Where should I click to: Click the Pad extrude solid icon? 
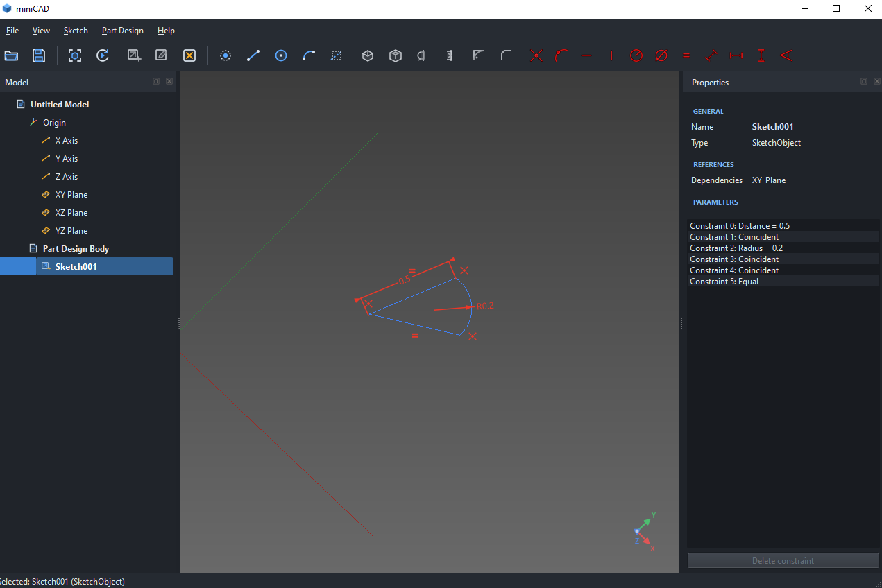[x=368, y=55]
